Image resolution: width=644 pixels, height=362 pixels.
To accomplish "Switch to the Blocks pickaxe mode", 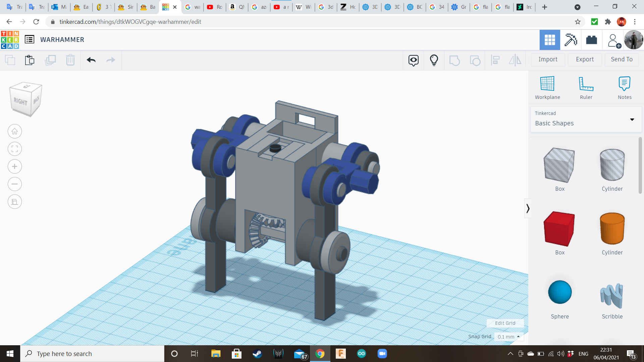I will coord(571,40).
